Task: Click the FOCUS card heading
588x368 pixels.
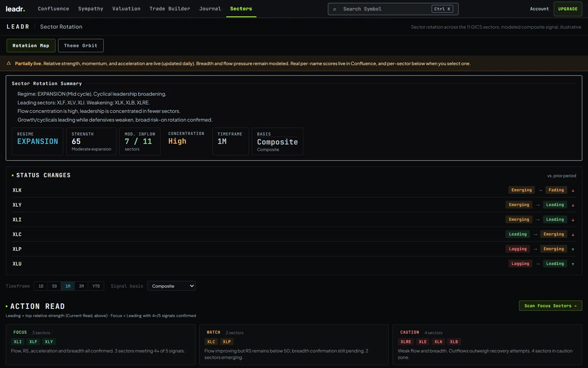Action: 20,332
